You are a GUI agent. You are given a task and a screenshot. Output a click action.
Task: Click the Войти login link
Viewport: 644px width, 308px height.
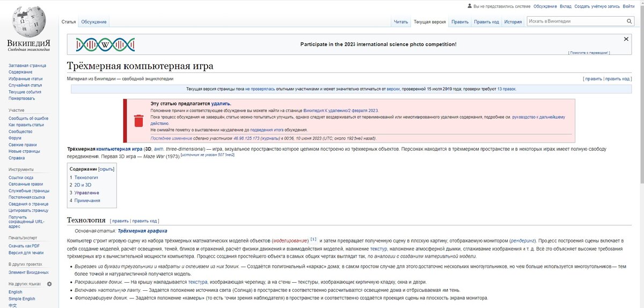tap(628, 6)
